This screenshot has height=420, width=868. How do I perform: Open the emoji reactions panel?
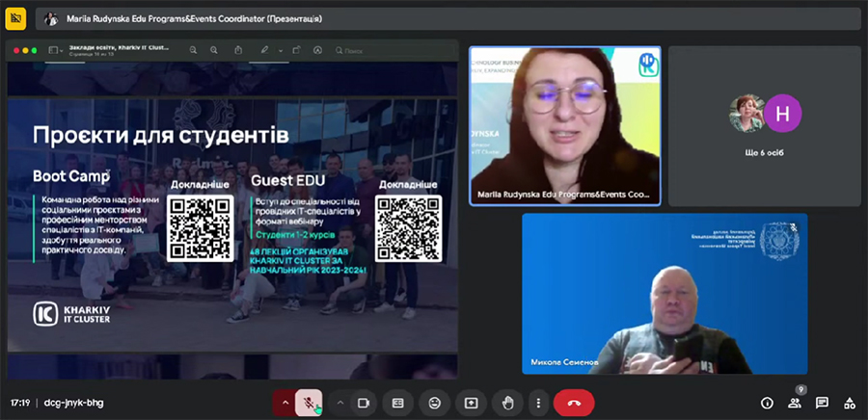coord(435,403)
